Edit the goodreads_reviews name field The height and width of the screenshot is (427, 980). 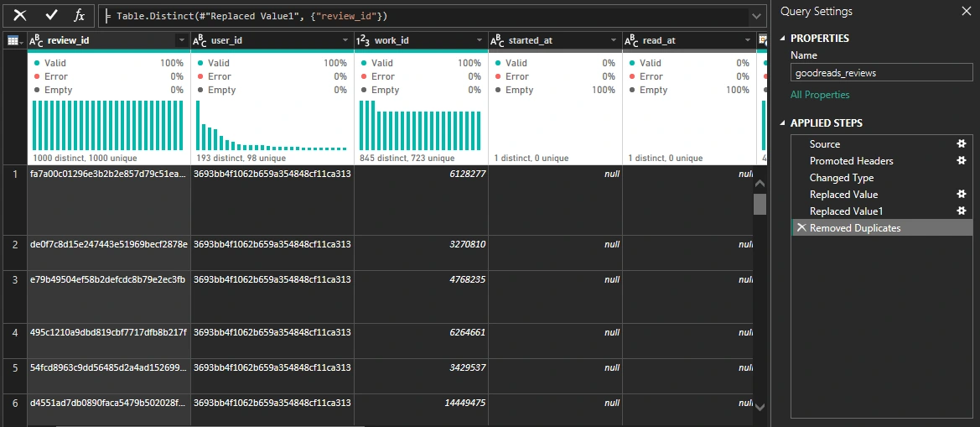881,72
